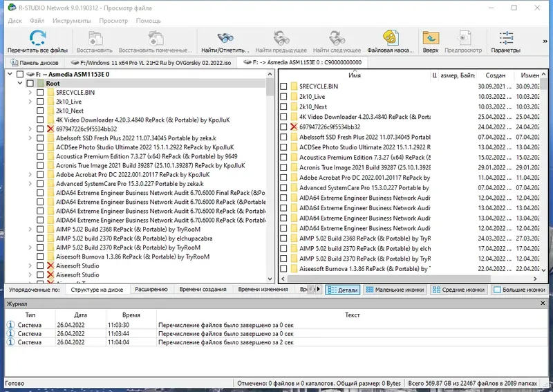553x392 pixels.
Task: Expand Abelssoft SSD Fresh Plus tree node
Action: 30,138
